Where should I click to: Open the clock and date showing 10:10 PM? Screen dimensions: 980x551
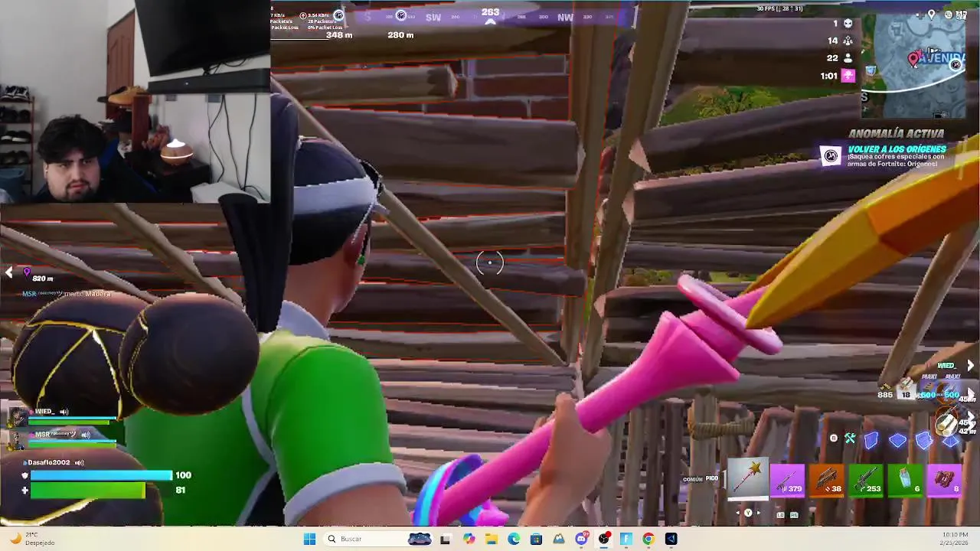(x=955, y=539)
